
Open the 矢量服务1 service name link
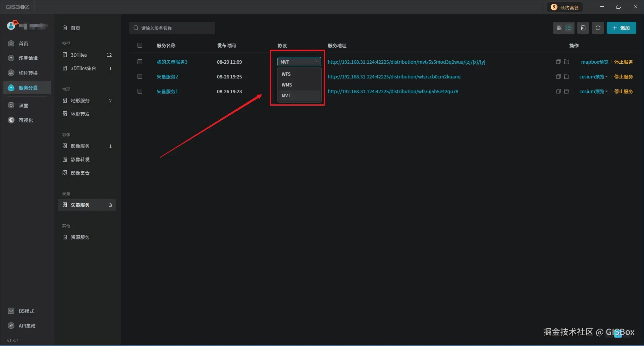pos(167,92)
